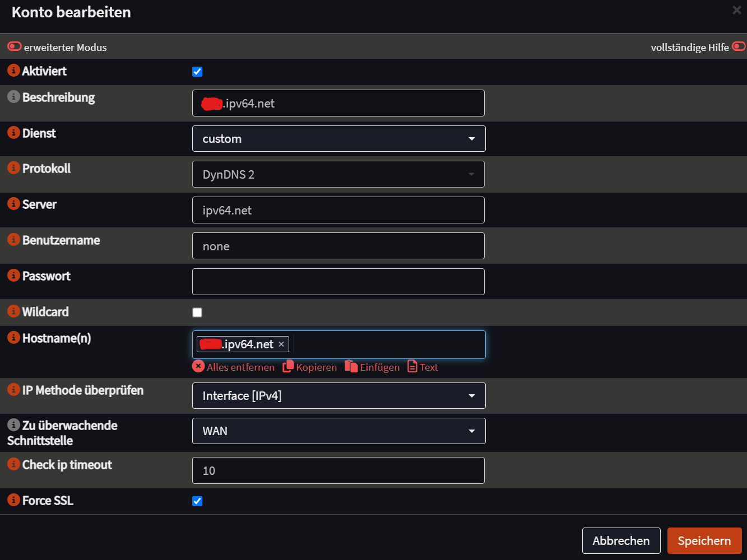
Task: Click the Kopieren clipboard icon
Action: (x=288, y=366)
